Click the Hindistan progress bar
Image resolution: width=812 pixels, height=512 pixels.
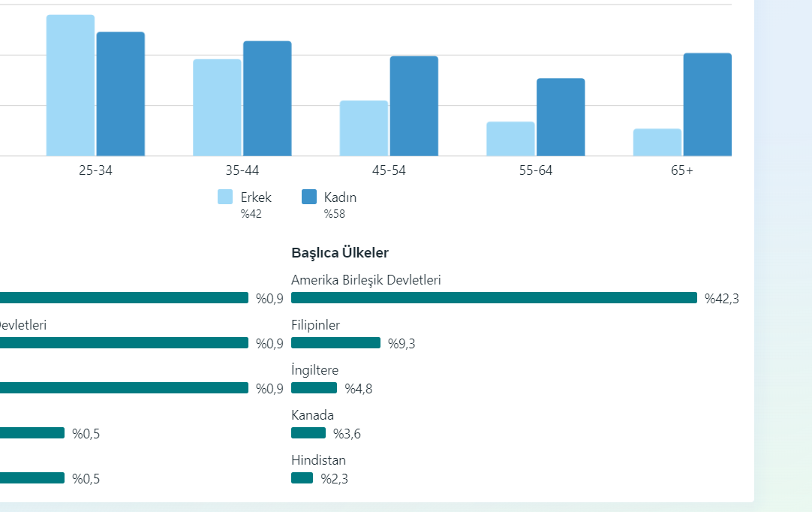pyautogui.click(x=302, y=478)
